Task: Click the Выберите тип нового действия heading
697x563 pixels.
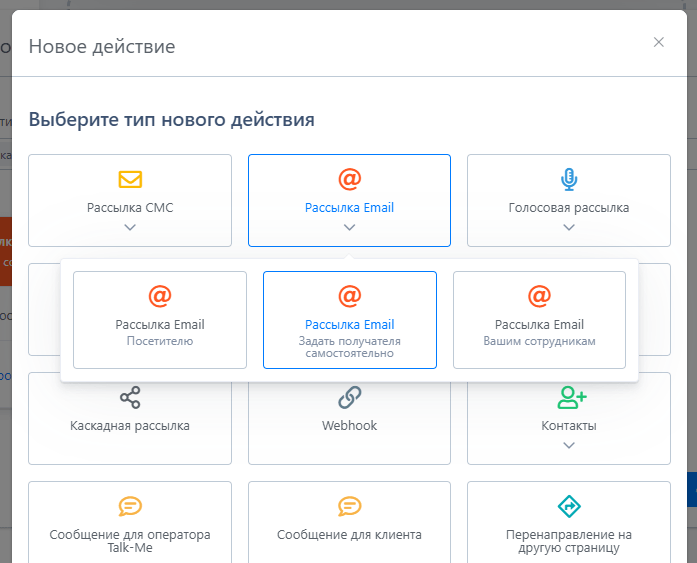Action: pos(172,120)
